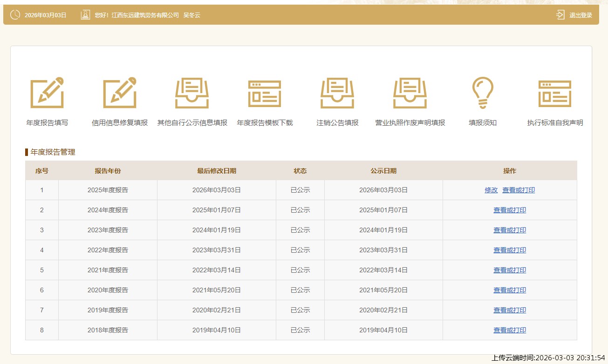Click the clock icon beside the date
This screenshot has height=364, width=608.
(x=15, y=15)
